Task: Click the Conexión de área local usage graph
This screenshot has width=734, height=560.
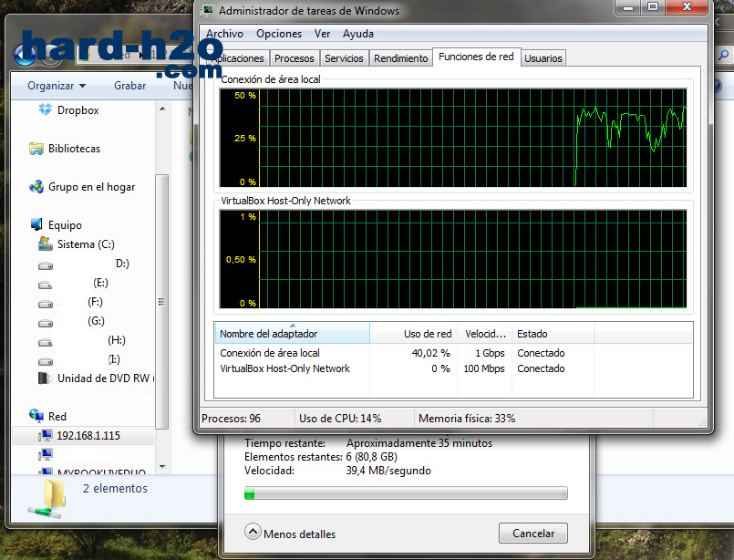Action: tap(453, 138)
